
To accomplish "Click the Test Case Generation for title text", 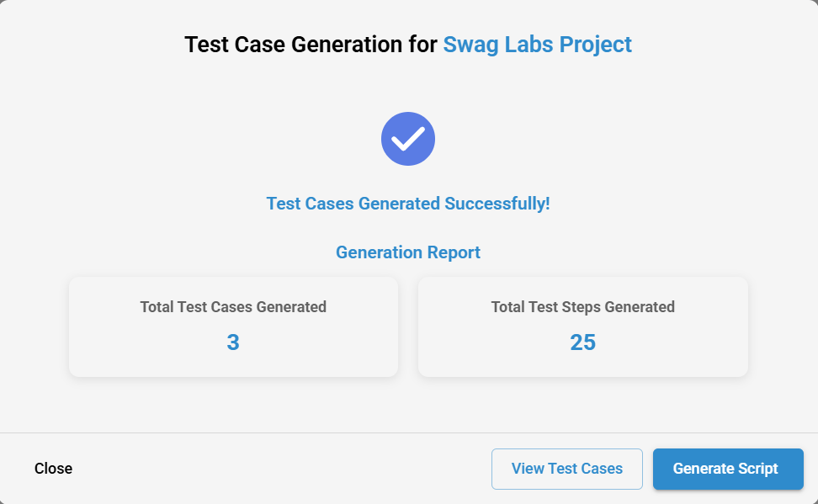I will (x=311, y=45).
